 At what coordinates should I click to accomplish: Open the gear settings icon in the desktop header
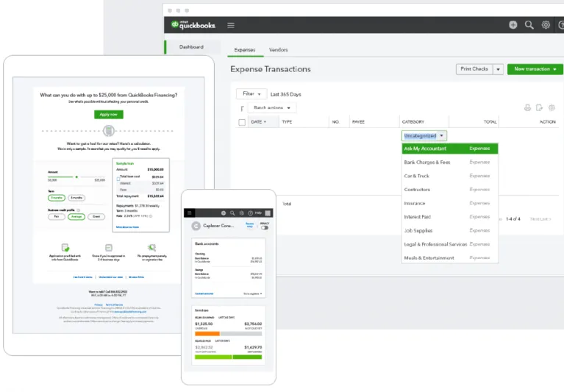[x=546, y=25]
